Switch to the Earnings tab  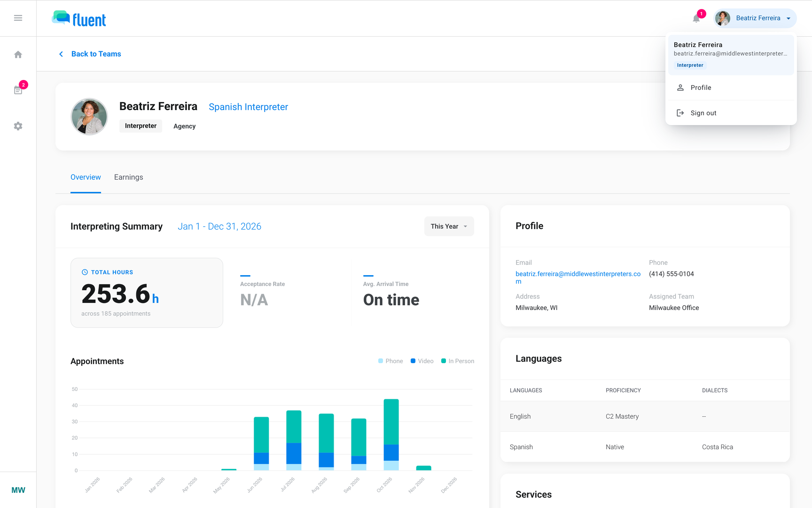click(129, 177)
